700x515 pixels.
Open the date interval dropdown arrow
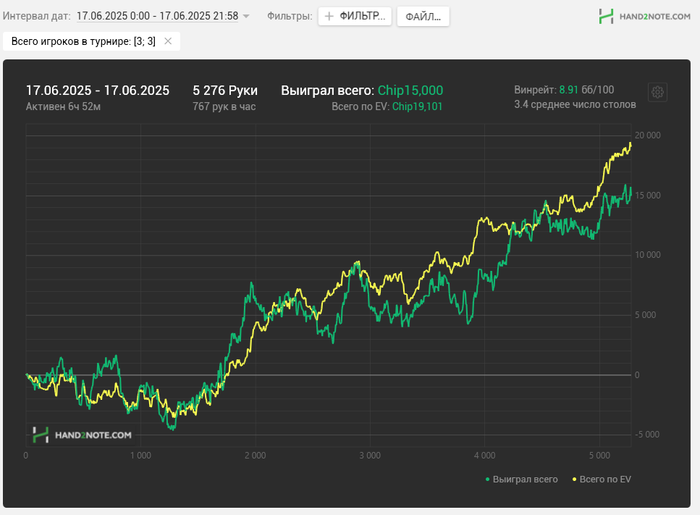click(x=246, y=17)
